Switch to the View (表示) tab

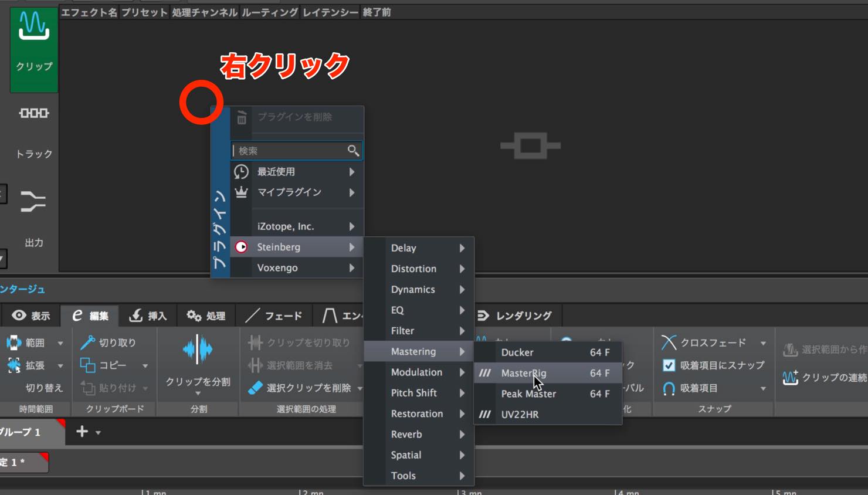click(x=31, y=316)
